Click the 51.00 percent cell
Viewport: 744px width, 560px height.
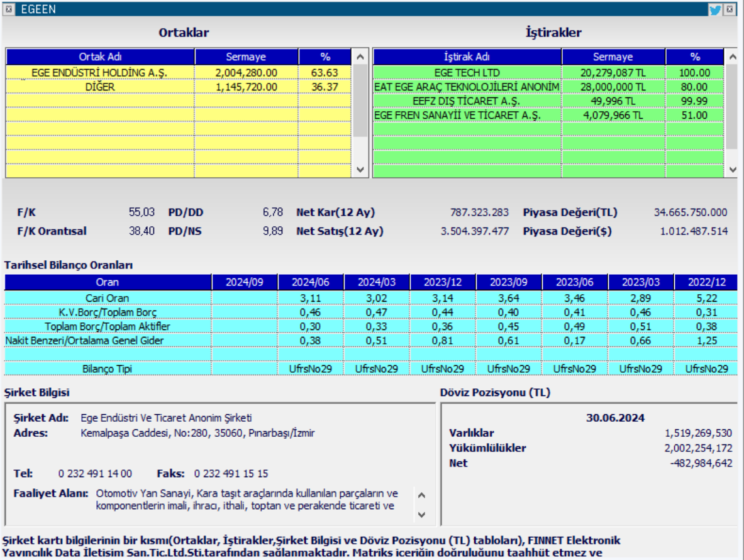(x=695, y=115)
